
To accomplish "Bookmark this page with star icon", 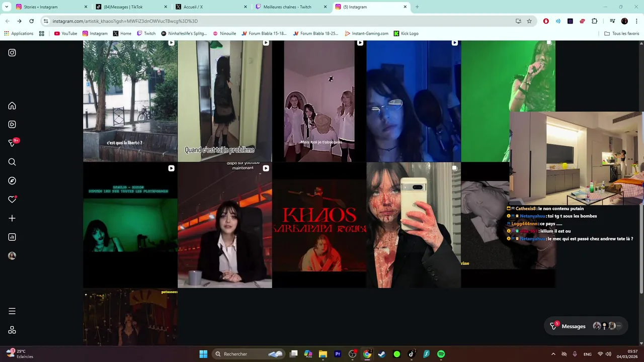I will tap(529, 21).
